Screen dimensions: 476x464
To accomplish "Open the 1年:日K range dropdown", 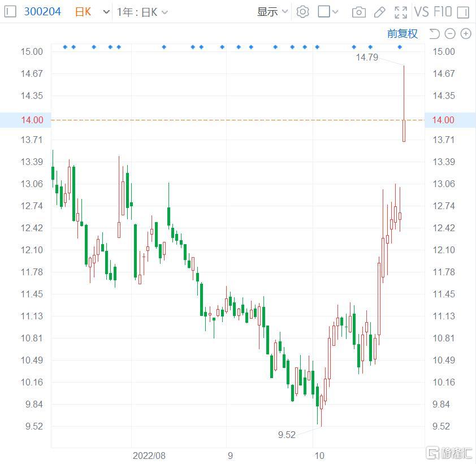I will [142, 12].
